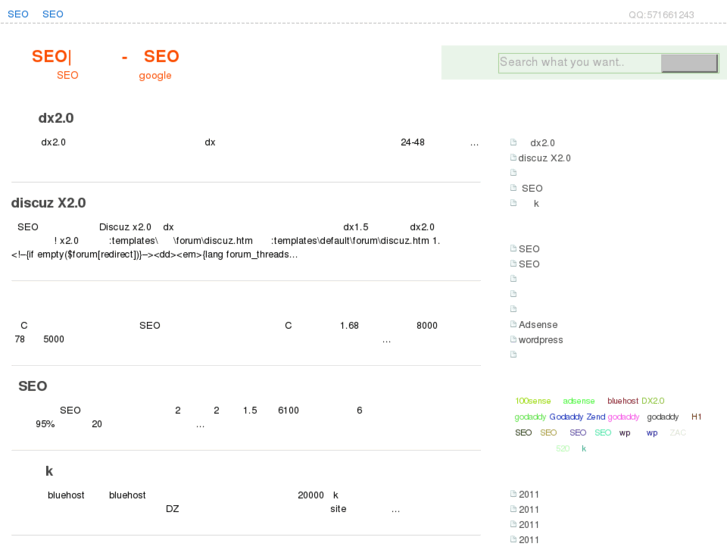The width and height of the screenshot is (727, 545).
Task: Click the page icon beside sidebar discuz X2.0
Action: (513, 158)
